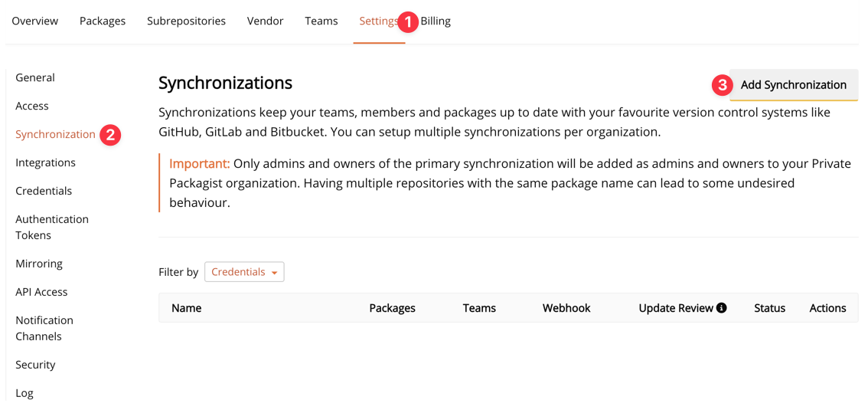Select Synchronization in the sidebar
The height and width of the screenshot is (410, 868).
tap(55, 134)
